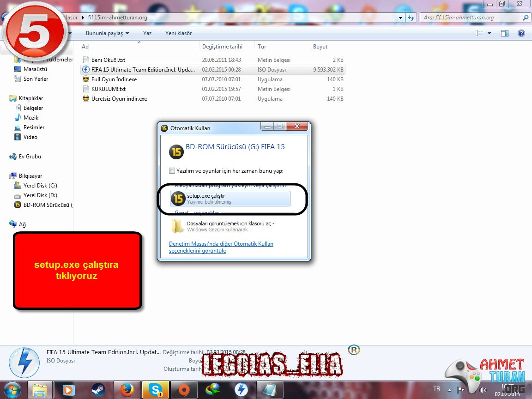Click the address bar refresh button

(411, 18)
